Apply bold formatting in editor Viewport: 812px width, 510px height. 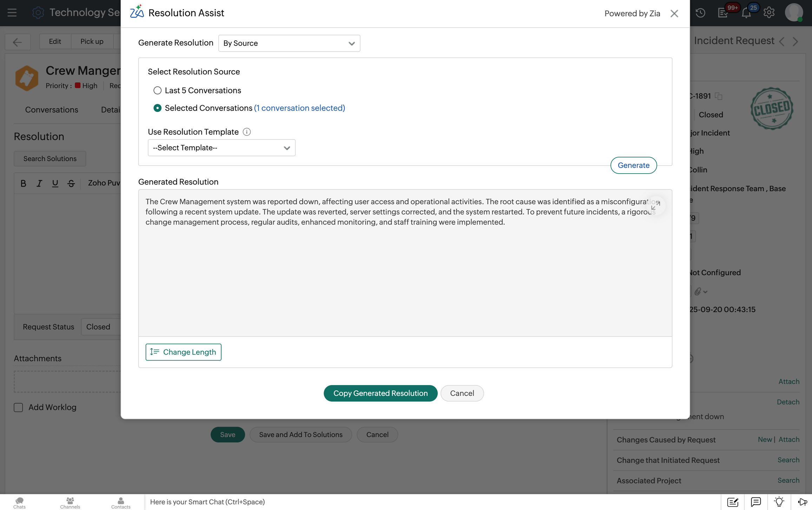pyautogui.click(x=23, y=183)
